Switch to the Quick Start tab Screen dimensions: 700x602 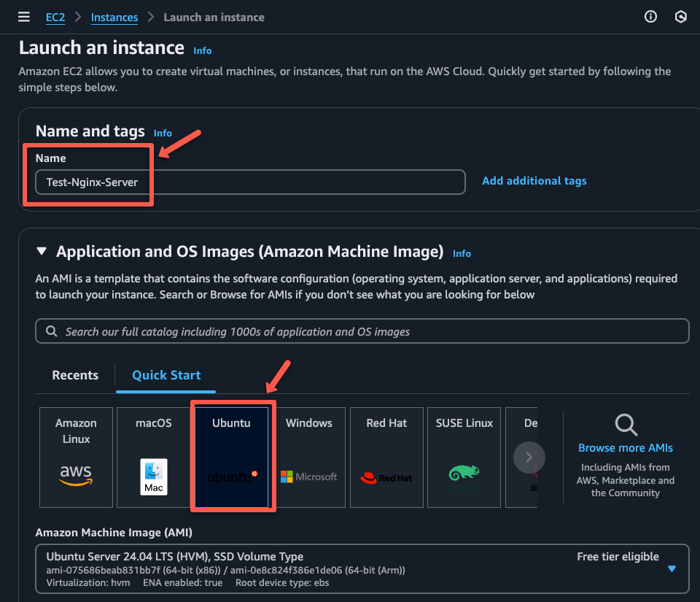pyautogui.click(x=166, y=375)
